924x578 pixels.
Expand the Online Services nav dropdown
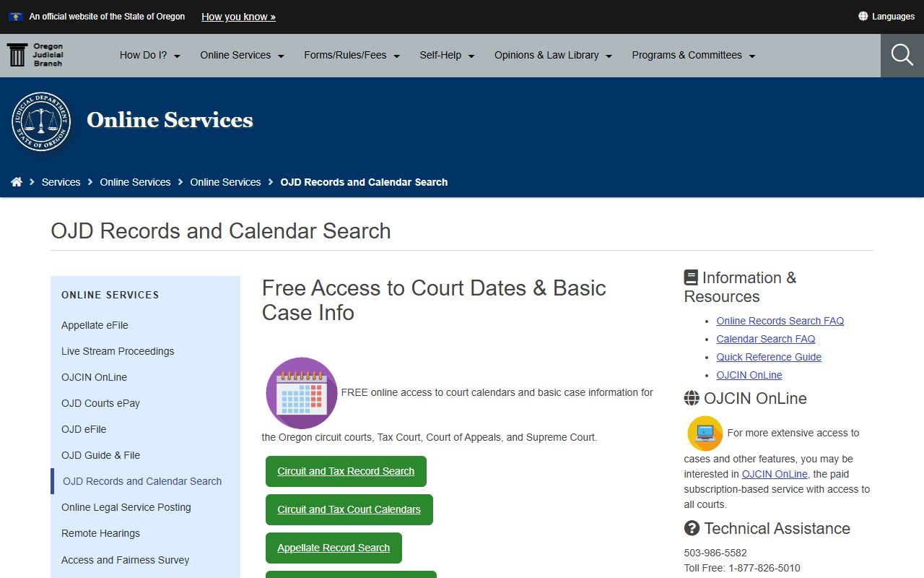(242, 55)
